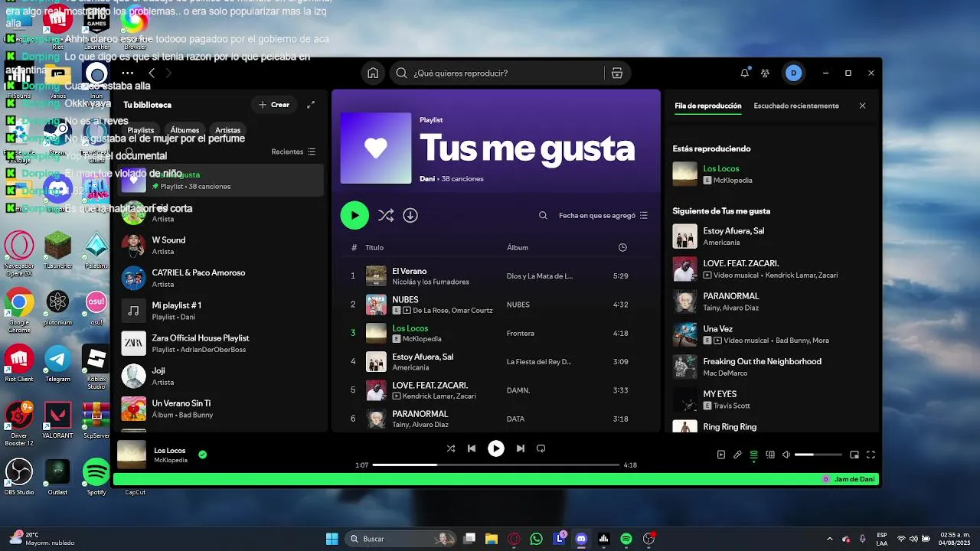Open 'DAMN.' album link

pyautogui.click(x=518, y=390)
